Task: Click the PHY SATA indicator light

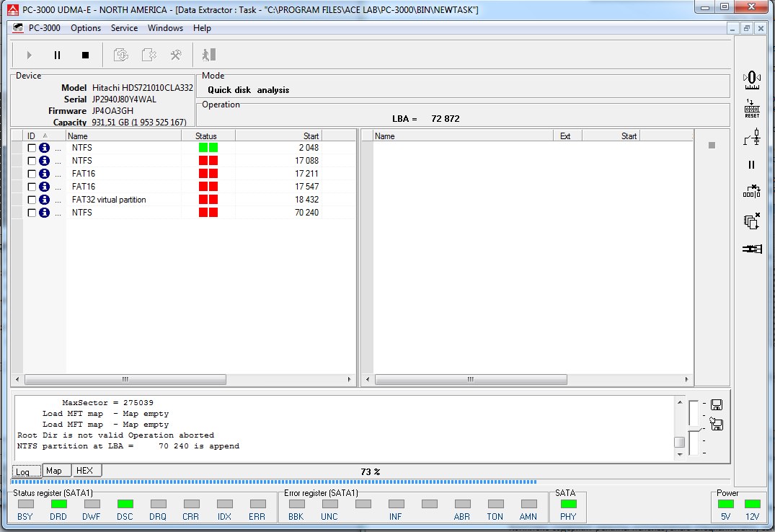Action: coord(568,504)
